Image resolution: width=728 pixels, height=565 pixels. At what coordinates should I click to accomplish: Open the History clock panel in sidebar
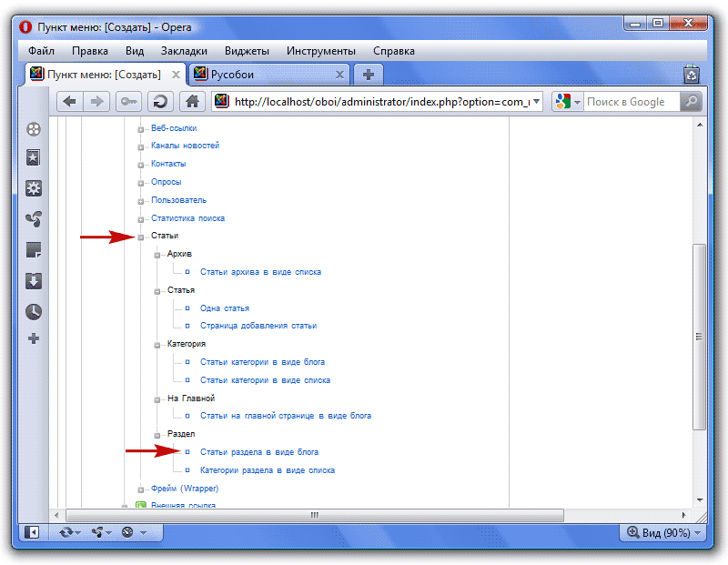coord(34,311)
